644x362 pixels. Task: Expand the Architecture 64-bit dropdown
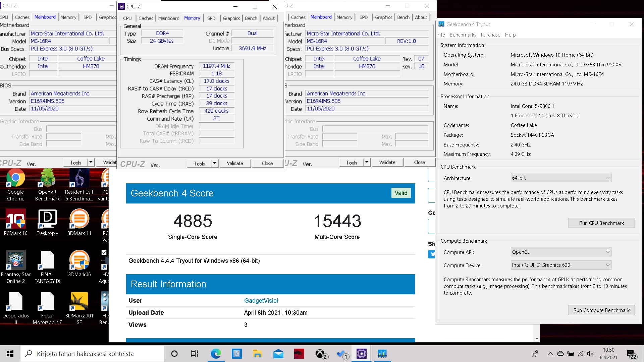tap(561, 178)
